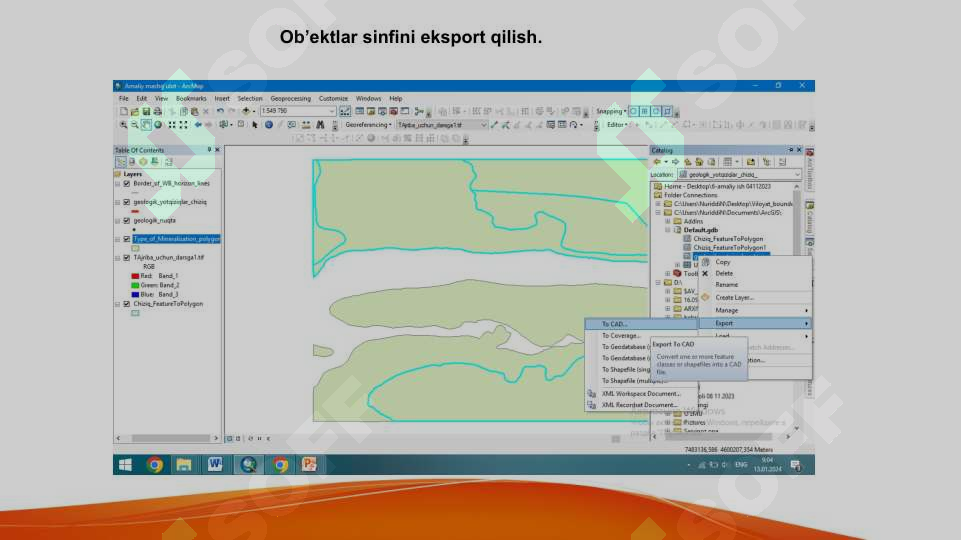Image resolution: width=961 pixels, height=540 pixels.
Task: Click List By Visibility icon
Action: pos(143,162)
